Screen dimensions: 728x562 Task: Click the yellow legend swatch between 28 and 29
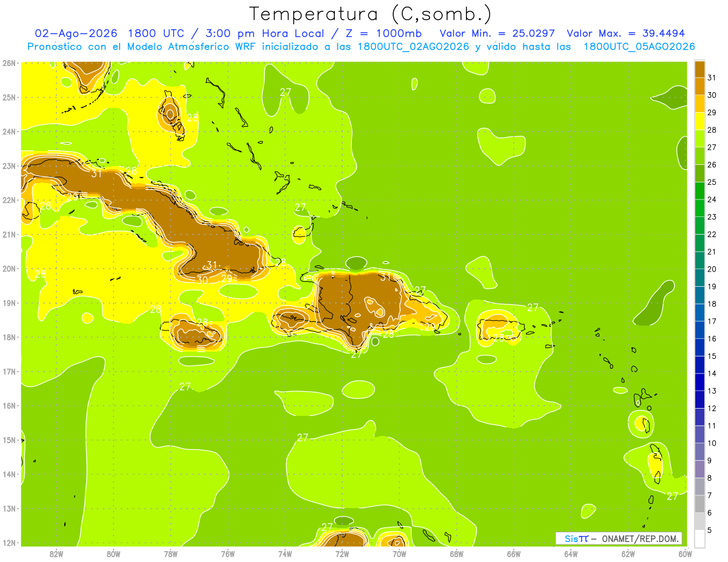(x=700, y=121)
